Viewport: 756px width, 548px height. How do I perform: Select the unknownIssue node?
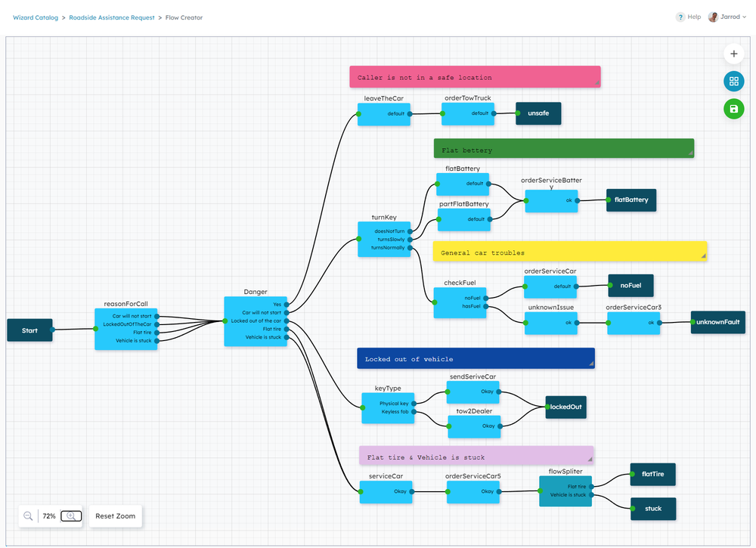pyautogui.click(x=551, y=323)
